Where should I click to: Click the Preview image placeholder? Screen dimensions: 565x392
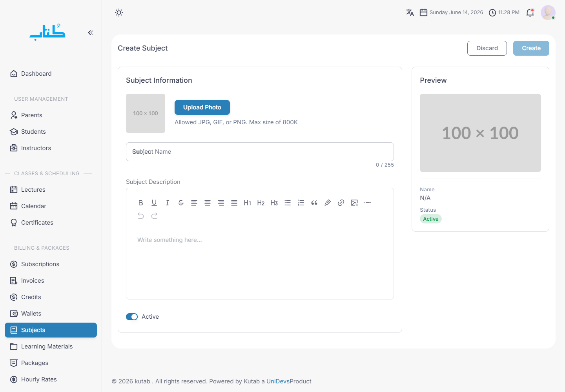click(x=480, y=133)
